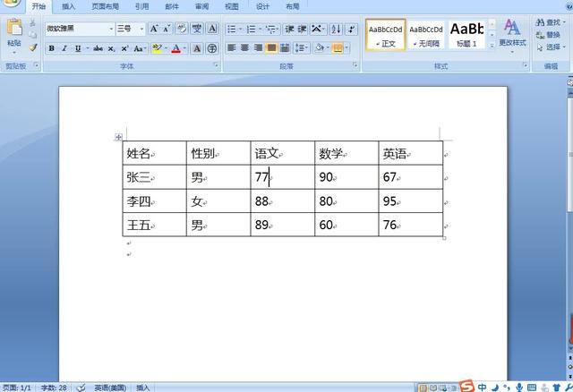Image resolution: width=573 pixels, height=392 pixels.
Task: Open the font name dropdown 微软雅黑
Action: tap(111, 29)
